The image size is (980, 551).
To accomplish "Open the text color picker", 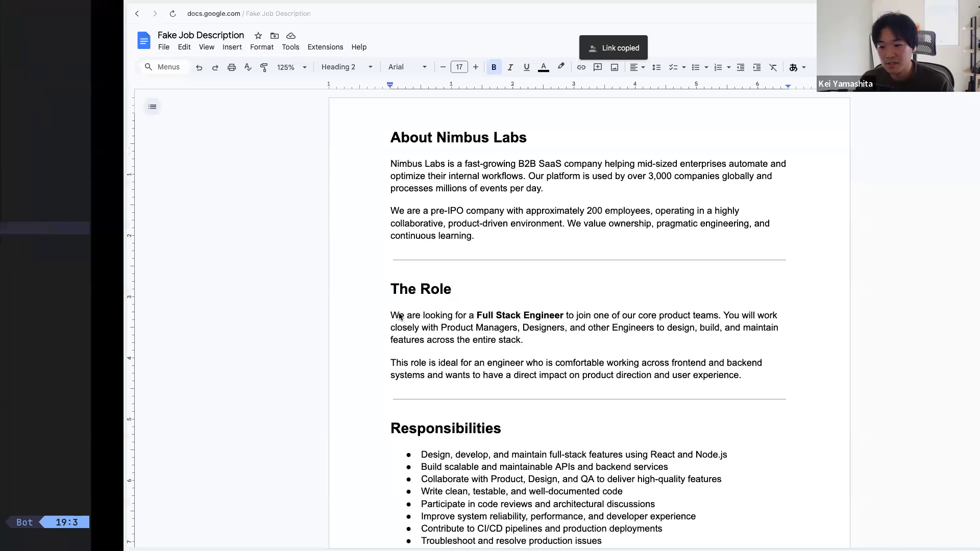I will click(544, 67).
